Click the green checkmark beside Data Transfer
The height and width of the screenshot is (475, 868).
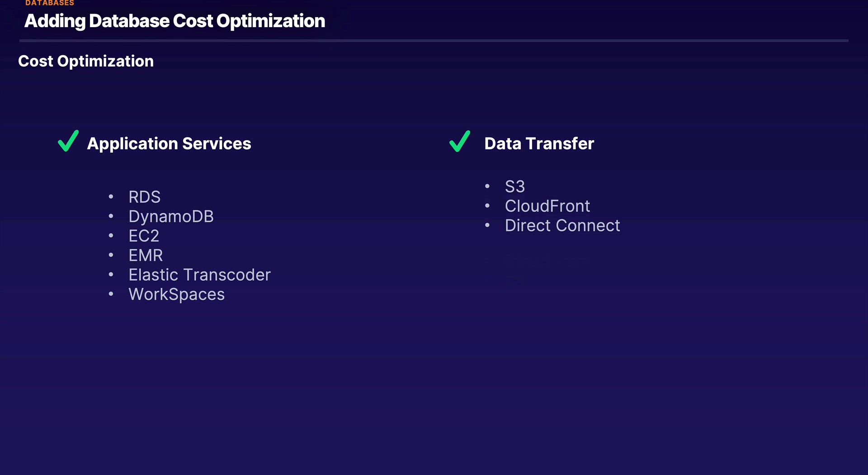point(460,141)
